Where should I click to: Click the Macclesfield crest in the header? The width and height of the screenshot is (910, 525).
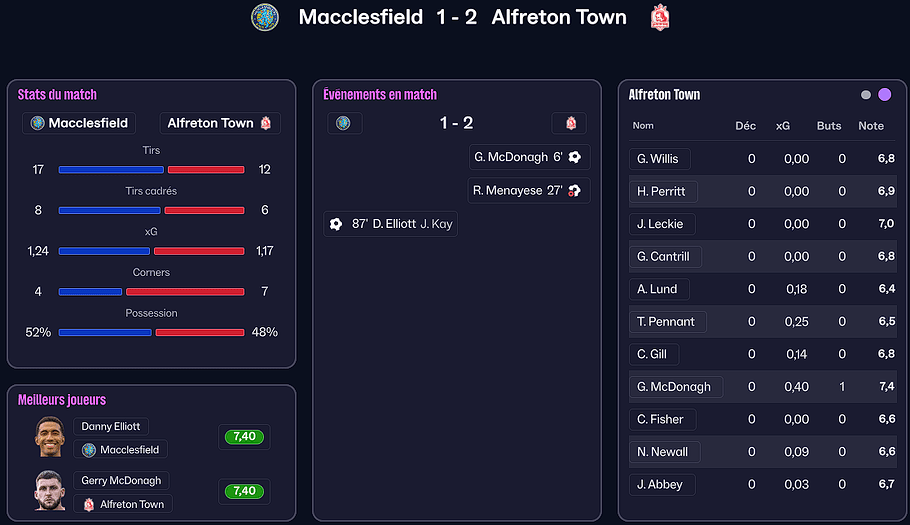[x=265, y=17]
